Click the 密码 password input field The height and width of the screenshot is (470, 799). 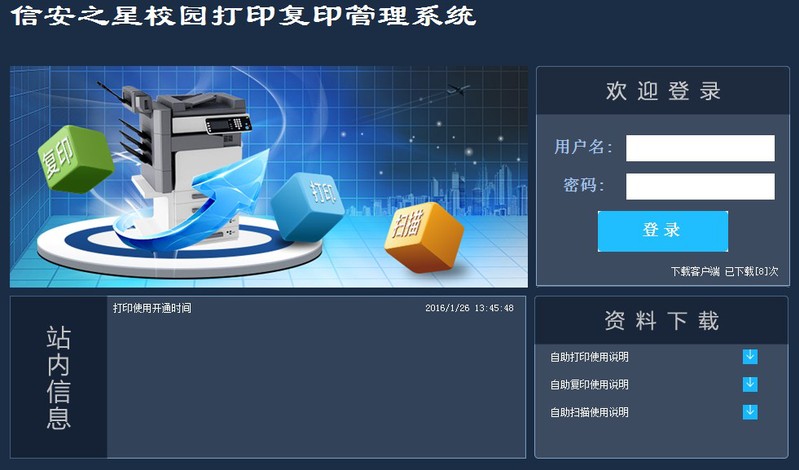tap(700, 186)
